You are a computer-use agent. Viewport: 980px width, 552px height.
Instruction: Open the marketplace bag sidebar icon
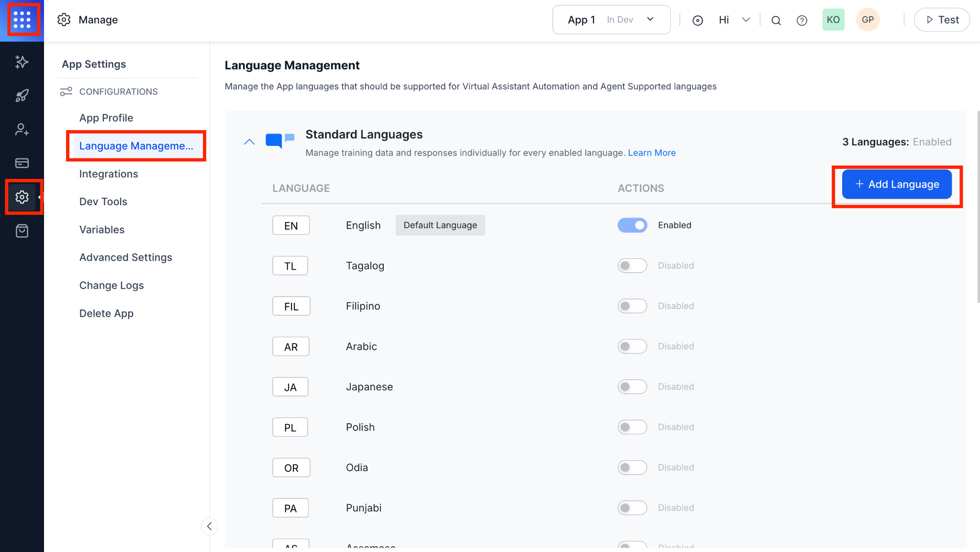point(22,231)
